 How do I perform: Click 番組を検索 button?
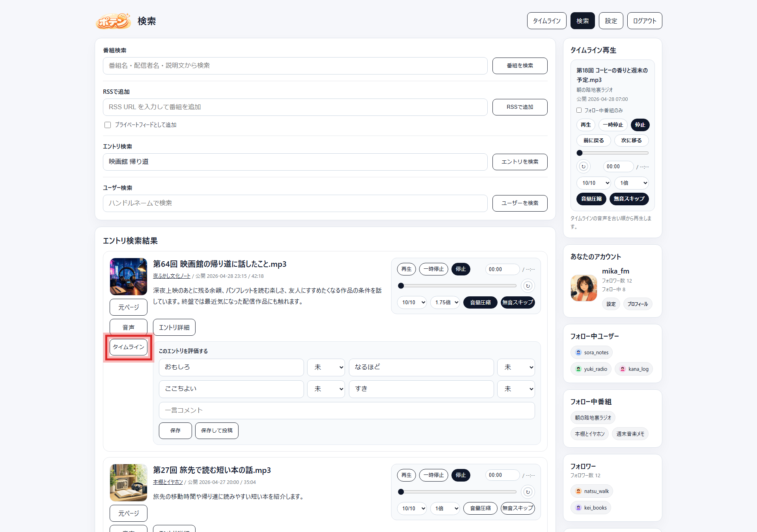pyautogui.click(x=520, y=66)
